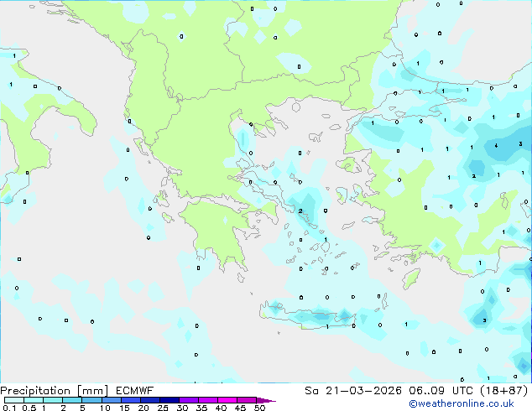Click the 0.1 to 0.5 mm legend swatch
The width and height of the screenshot is (532, 411).
pyautogui.click(x=14, y=400)
